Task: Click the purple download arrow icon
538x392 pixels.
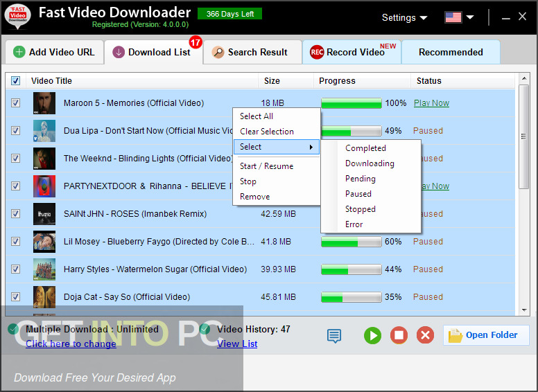Action: 119,52
